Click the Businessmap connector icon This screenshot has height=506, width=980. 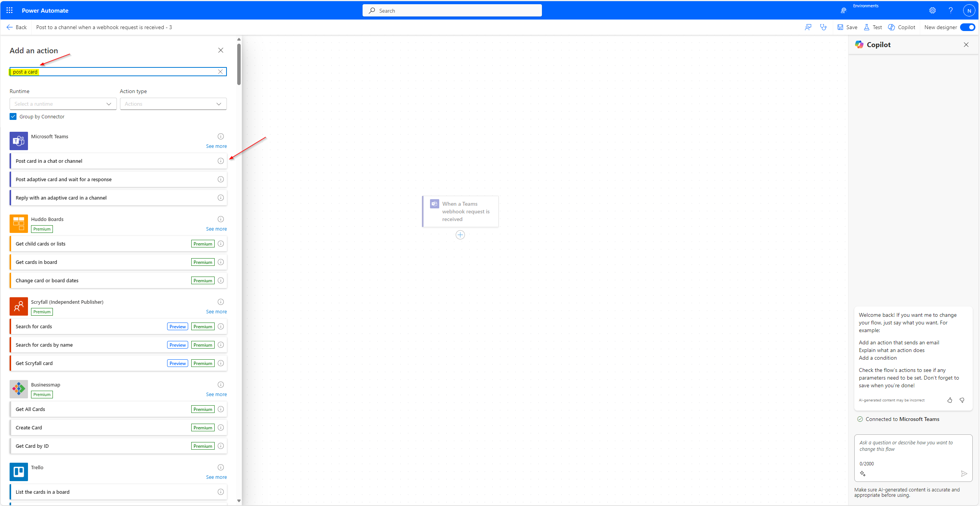[19, 389]
